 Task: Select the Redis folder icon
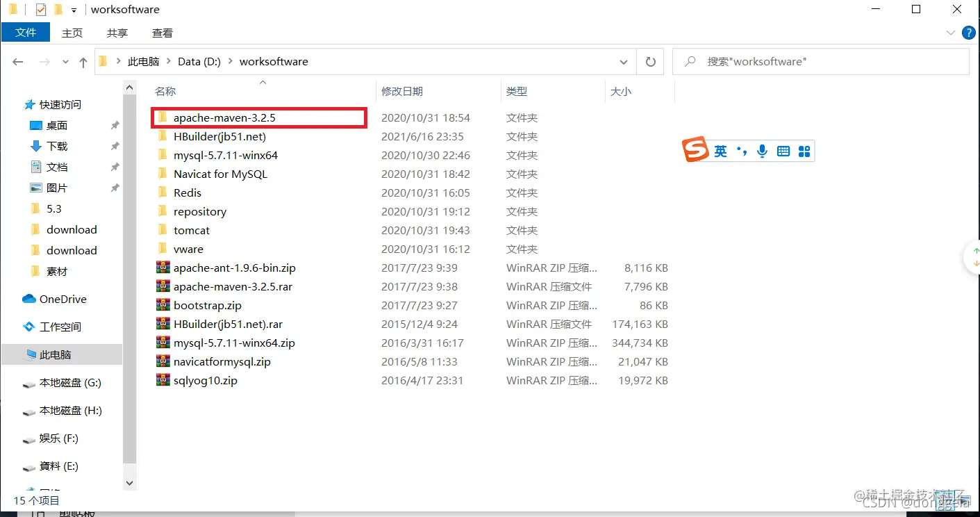tap(163, 192)
